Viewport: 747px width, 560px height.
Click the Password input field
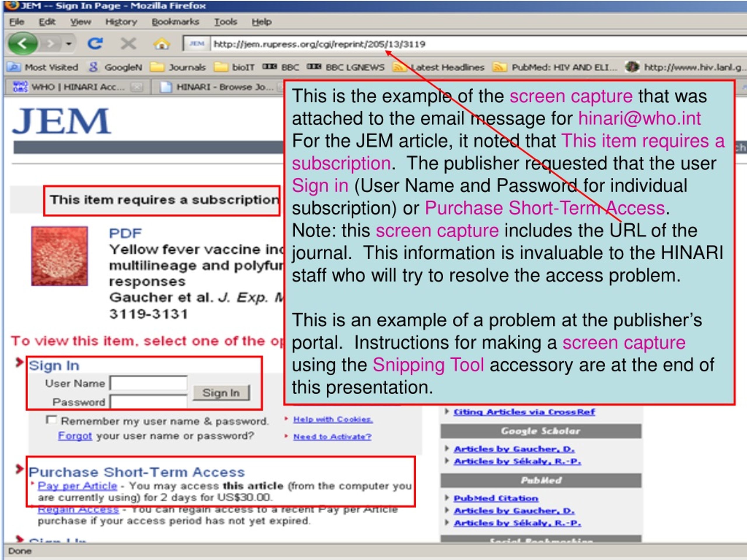149,402
